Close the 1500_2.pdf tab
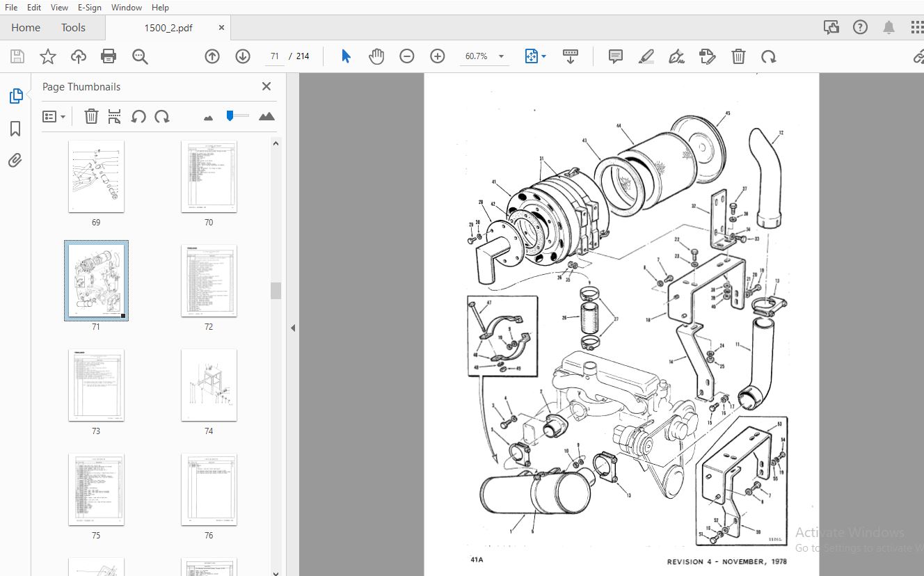Viewport: 924px width, 576px height. 221,28
